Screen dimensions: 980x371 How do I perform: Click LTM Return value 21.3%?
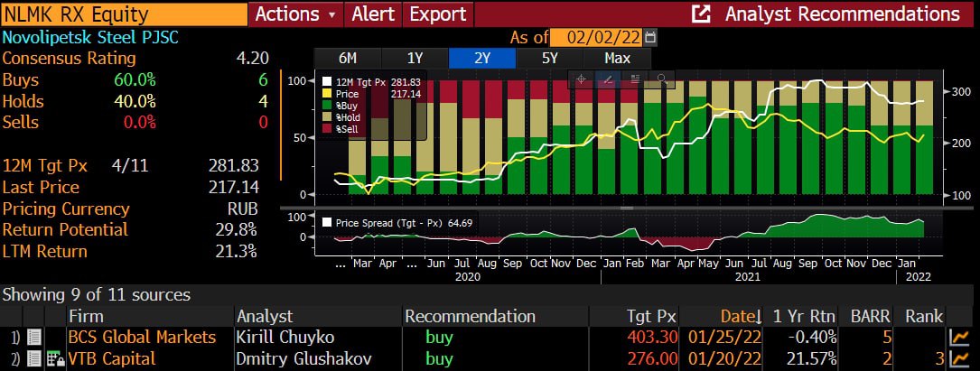pos(237,251)
